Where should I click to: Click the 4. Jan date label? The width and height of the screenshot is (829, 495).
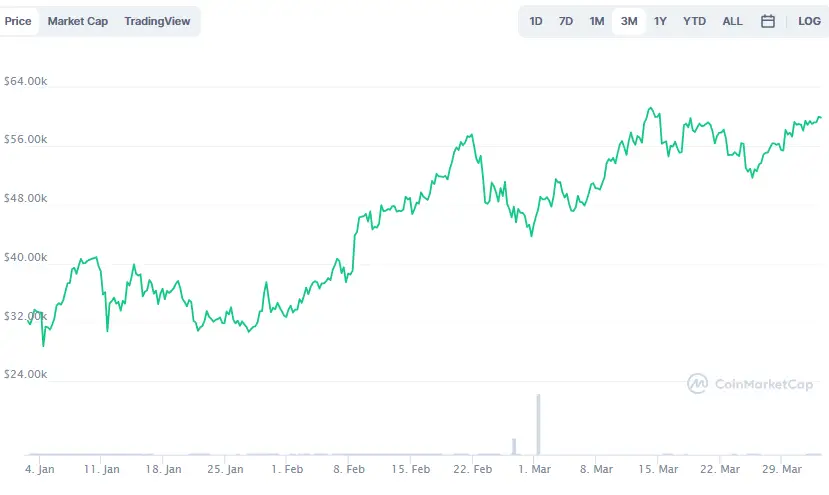point(40,469)
